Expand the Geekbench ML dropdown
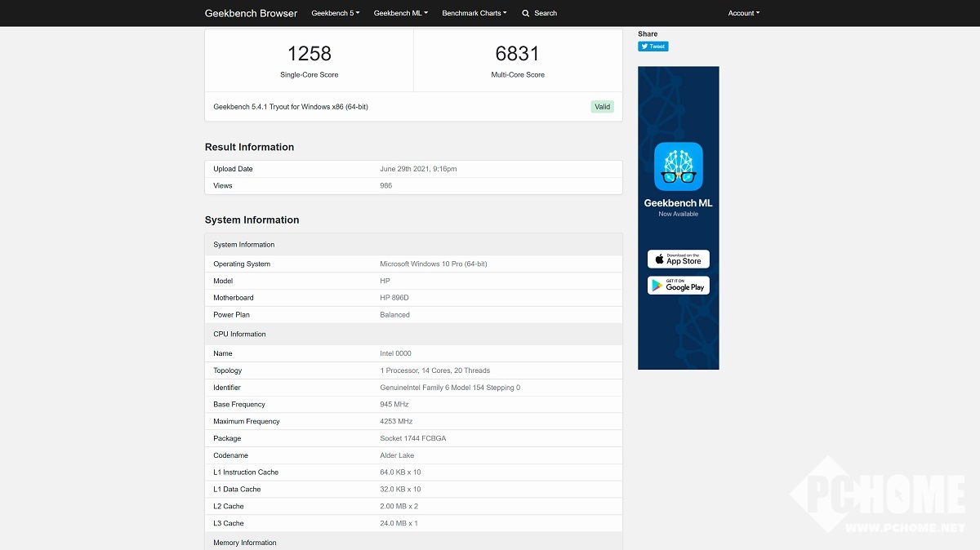 [x=400, y=13]
